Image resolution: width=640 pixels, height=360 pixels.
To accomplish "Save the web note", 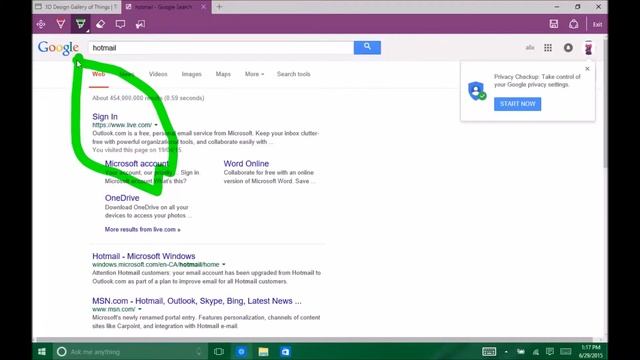I will click(x=553, y=24).
